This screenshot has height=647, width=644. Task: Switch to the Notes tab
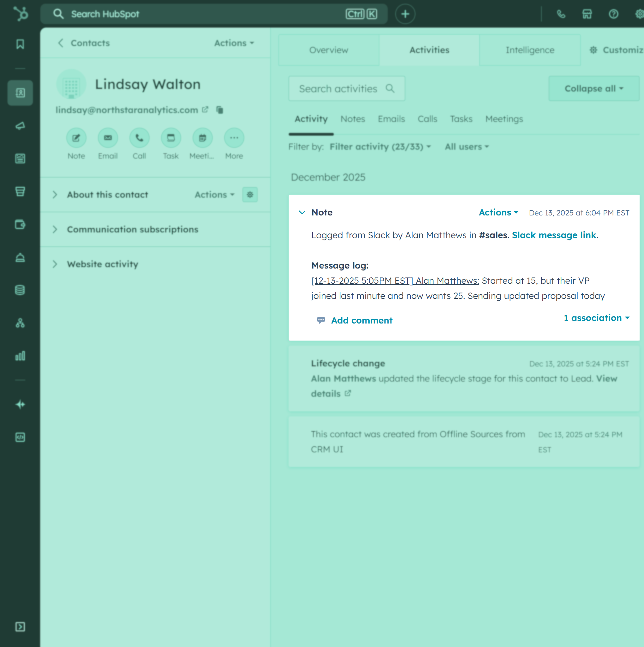352,119
